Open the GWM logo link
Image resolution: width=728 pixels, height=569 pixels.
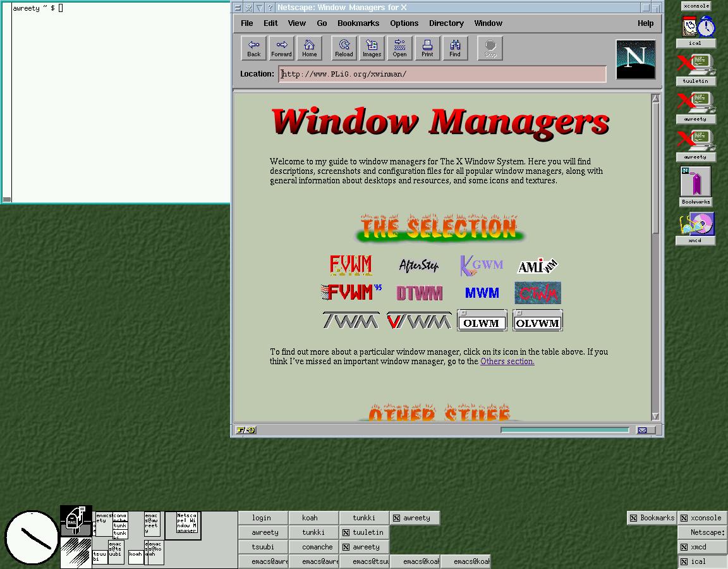(482, 266)
